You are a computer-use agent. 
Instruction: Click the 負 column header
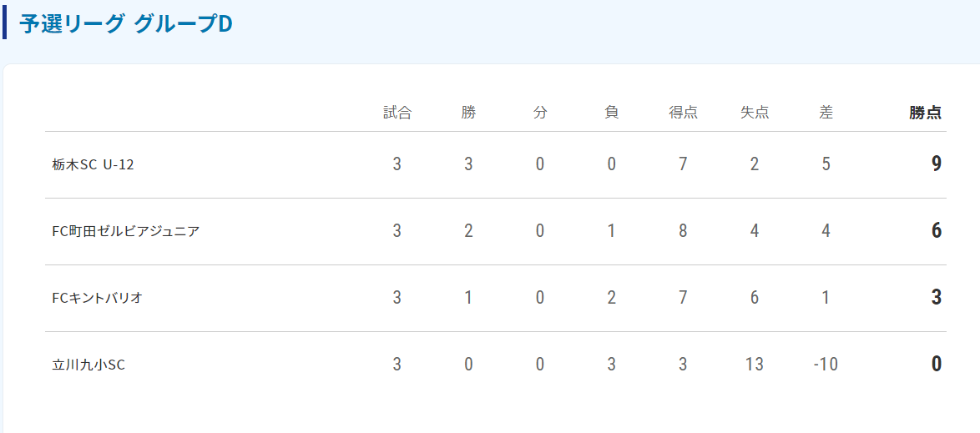[x=611, y=113]
